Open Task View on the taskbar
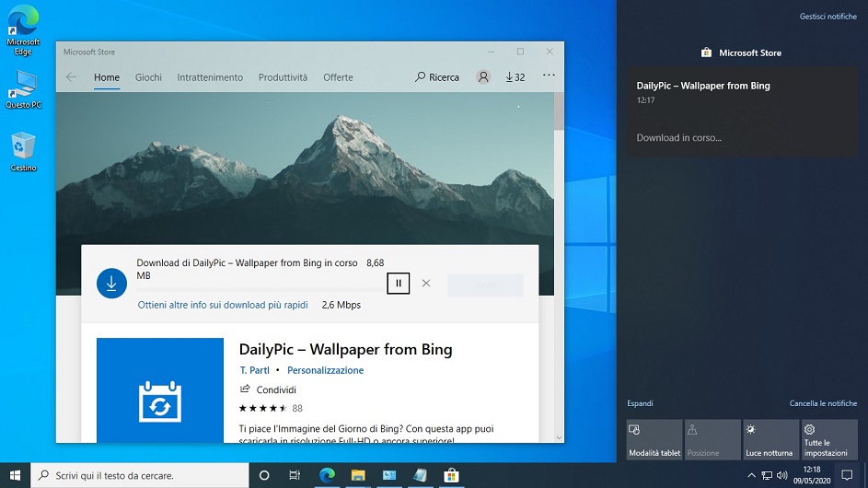The width and height of the screenshot is (868, 488). (295, 475)
